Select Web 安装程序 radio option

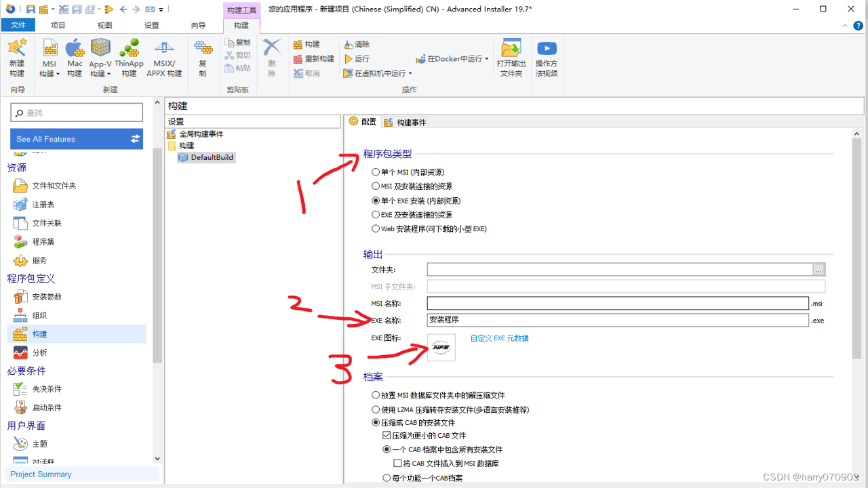pos(376,229)
